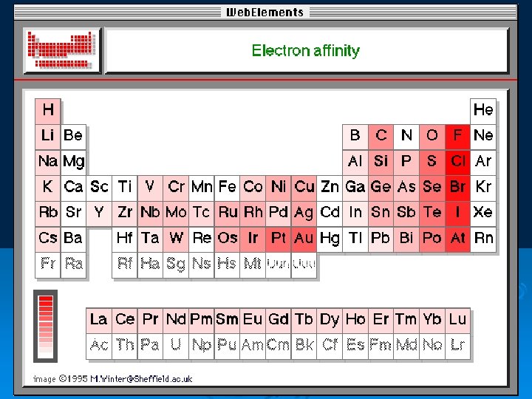Click the WebElements window title bar

pyautogui.click(x=266, y=13)
